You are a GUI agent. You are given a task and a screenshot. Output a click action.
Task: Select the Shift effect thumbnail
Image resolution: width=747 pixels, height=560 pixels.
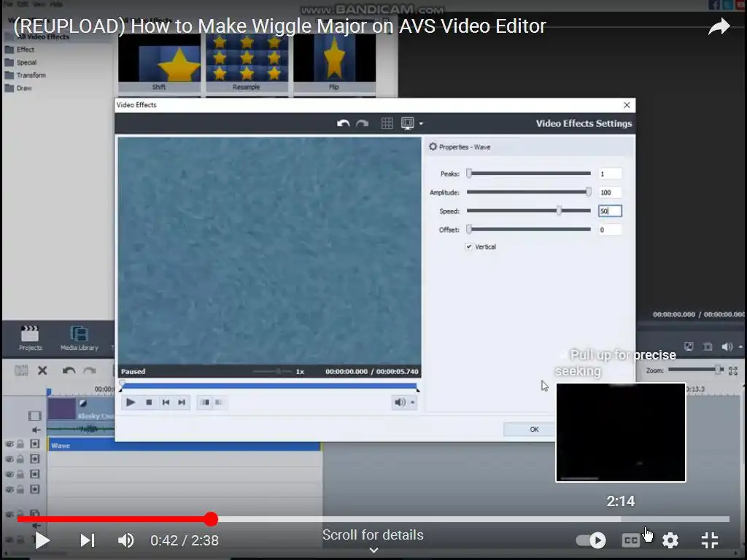[159, 64]
